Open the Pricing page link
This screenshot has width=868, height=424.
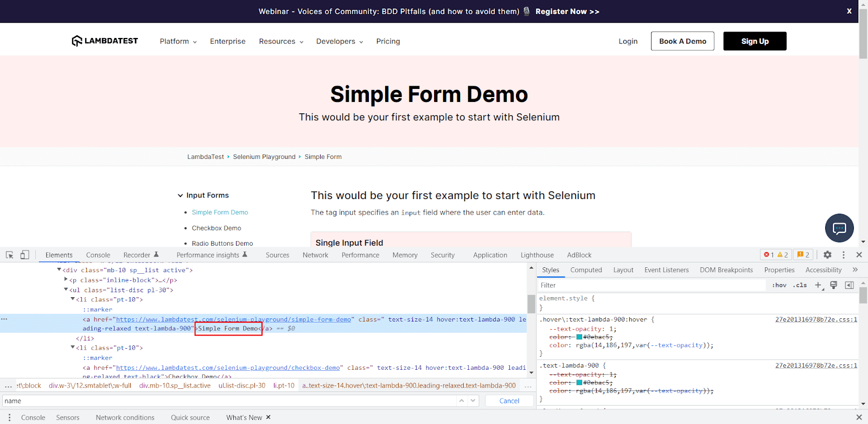(388, 41)
